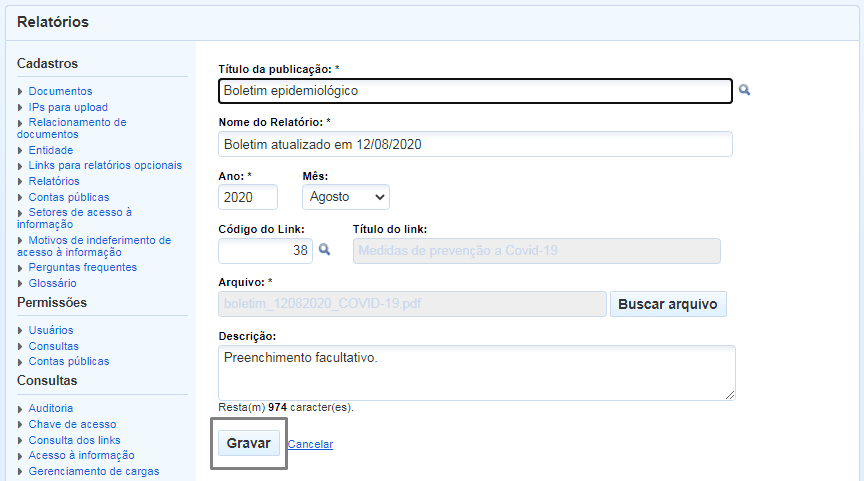Open Gerenciamento de cargas link
Image resolution: width=864 pixels, height=481 pixels.
click(94, 471)
